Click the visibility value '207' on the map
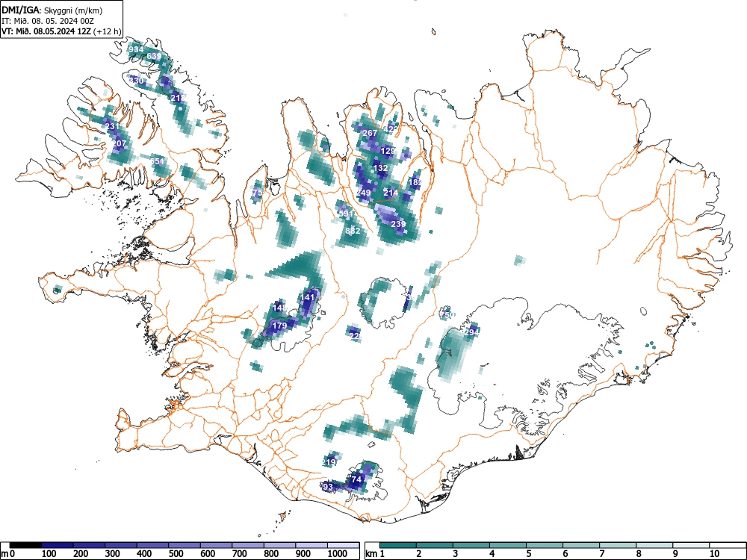The width and height of the screenshot is (747, 560). (119, 143)
